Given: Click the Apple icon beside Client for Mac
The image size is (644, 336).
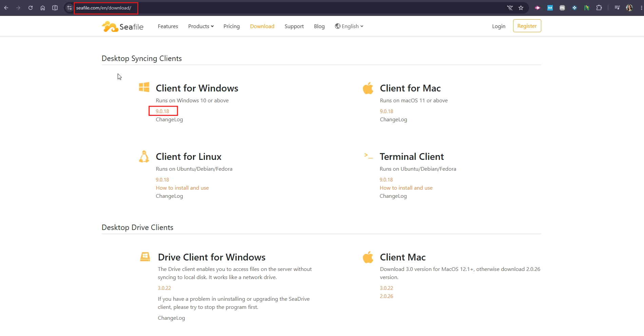Looking at the screenshot, I should tap(368, 88).
